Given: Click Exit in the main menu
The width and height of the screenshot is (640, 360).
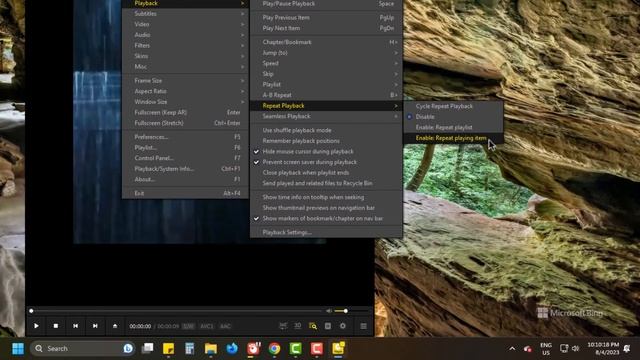Looking at the screenshot, I should 185,193.
